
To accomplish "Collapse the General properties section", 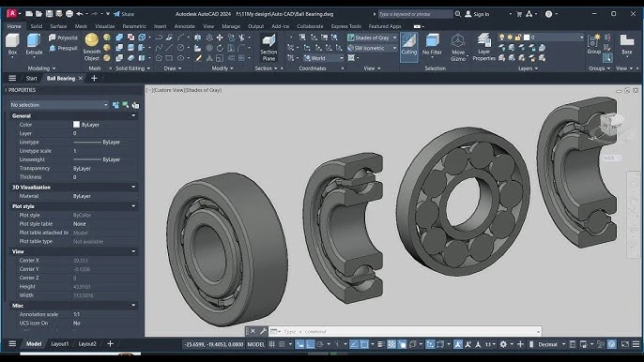I will [133, 115].
